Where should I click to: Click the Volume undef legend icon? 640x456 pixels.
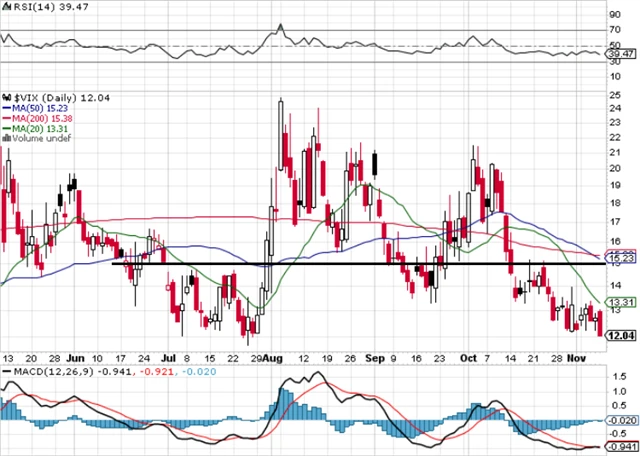tap(5, 139)
